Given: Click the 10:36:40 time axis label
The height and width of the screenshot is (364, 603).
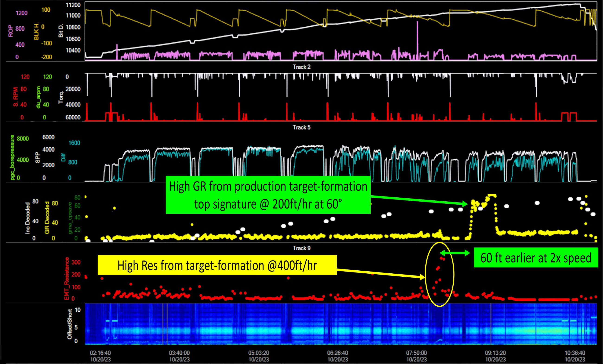Looking at the screenshot, I should (x=575, y=353).
